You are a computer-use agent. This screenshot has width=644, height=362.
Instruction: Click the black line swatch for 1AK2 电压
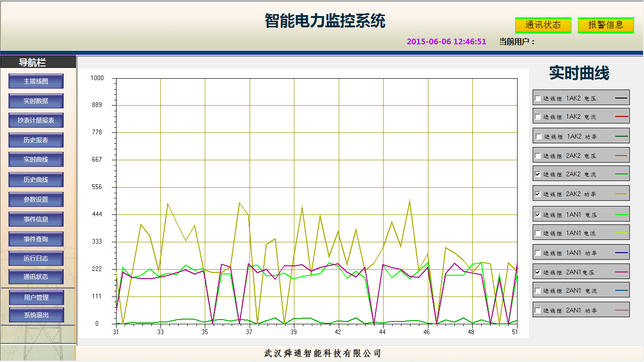pyautogui.click(x=621, y=99)
